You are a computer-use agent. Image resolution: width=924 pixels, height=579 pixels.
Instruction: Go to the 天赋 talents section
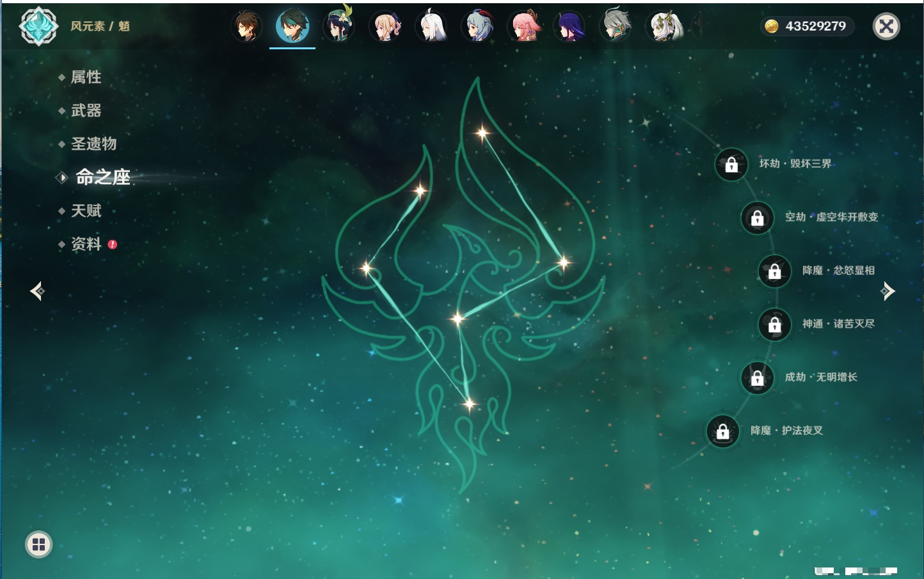coord(86,210)
